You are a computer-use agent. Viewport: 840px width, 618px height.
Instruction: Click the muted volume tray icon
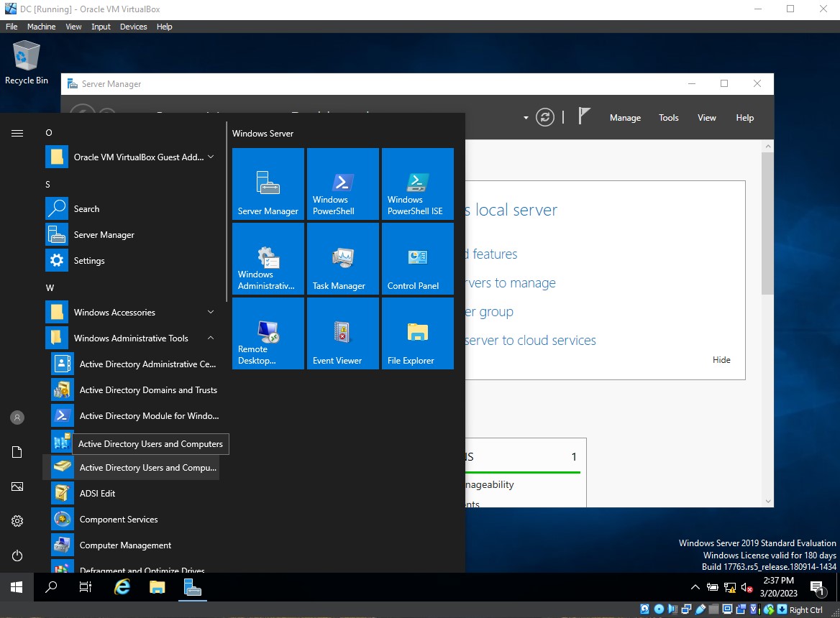click(x=747, y=588)
